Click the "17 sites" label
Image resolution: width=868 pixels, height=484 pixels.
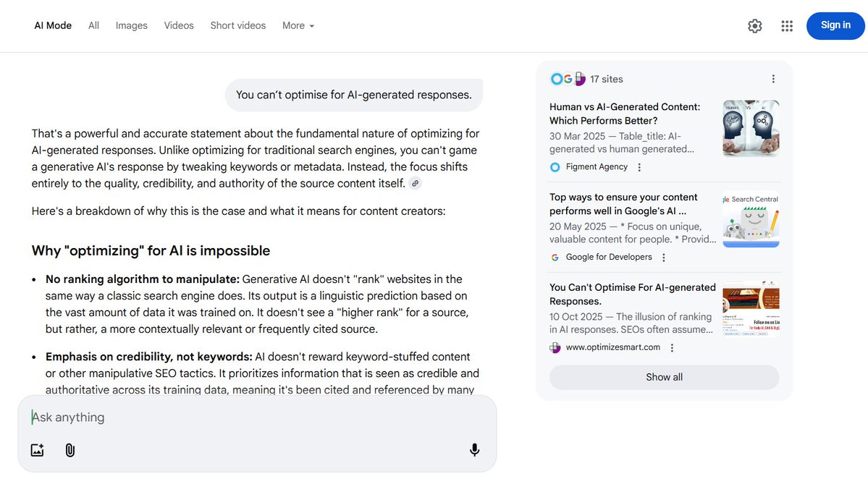coord(606,79)
